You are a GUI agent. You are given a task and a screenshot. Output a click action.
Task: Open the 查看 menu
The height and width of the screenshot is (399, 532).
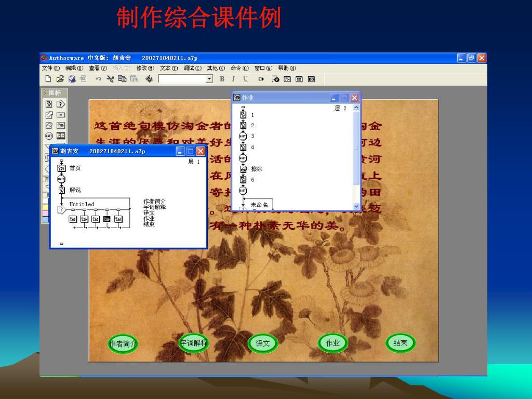click(x=98, y=68)
